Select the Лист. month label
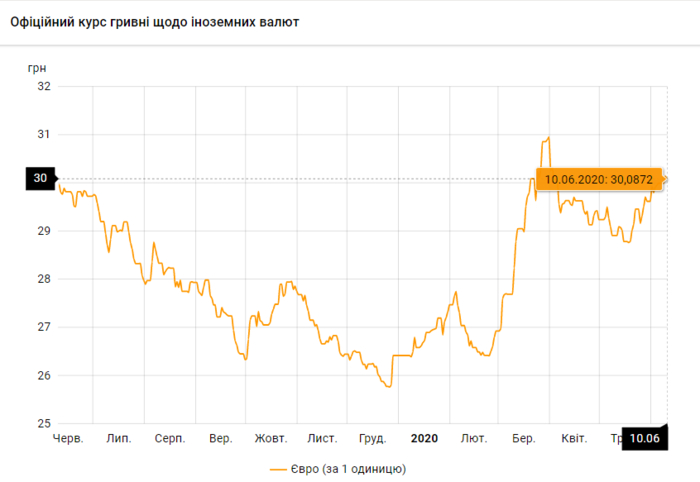700x482 pixels. [322, 438]
